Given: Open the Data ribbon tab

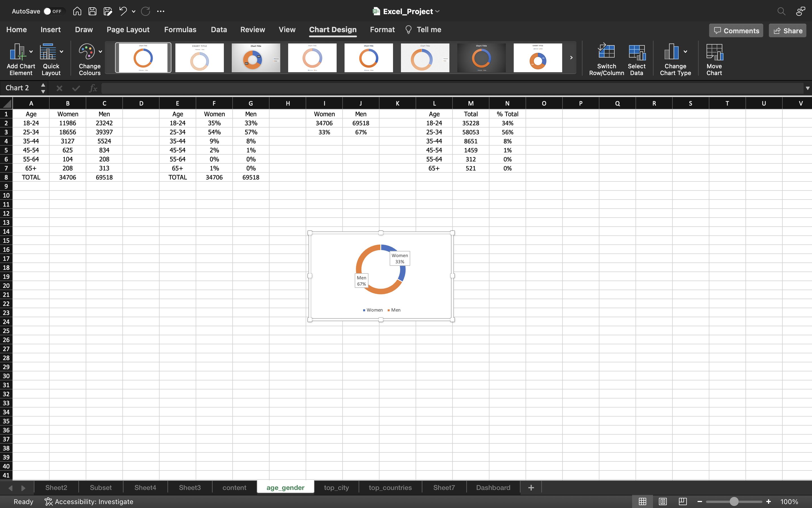Looking at the screenshot, I should click(219, 30).
